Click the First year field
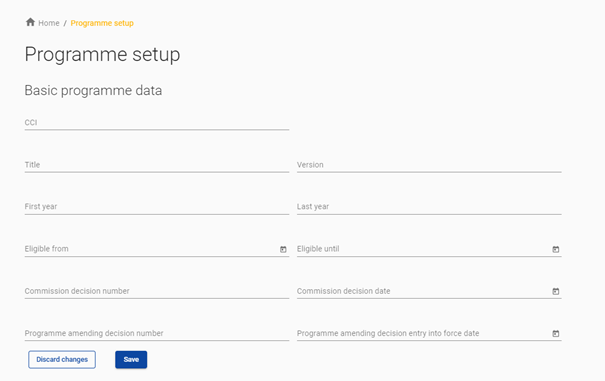 click(157, 207)
